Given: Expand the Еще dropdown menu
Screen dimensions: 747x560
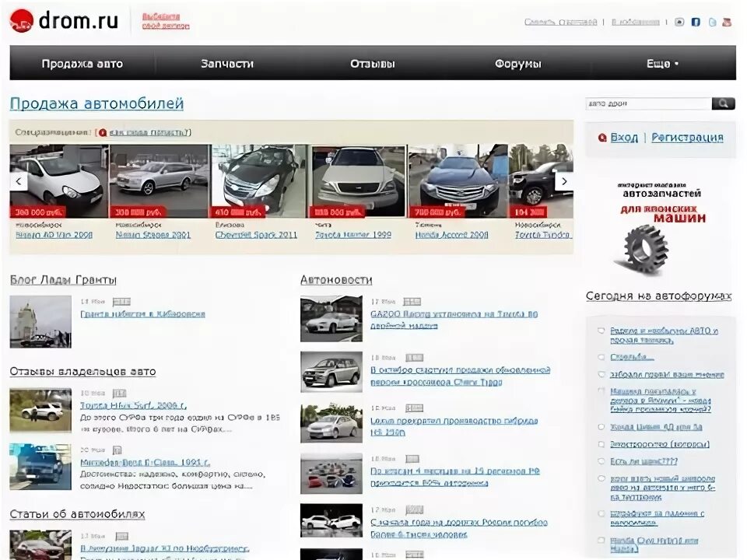Looking at the screenshot, I should (663, 64).
